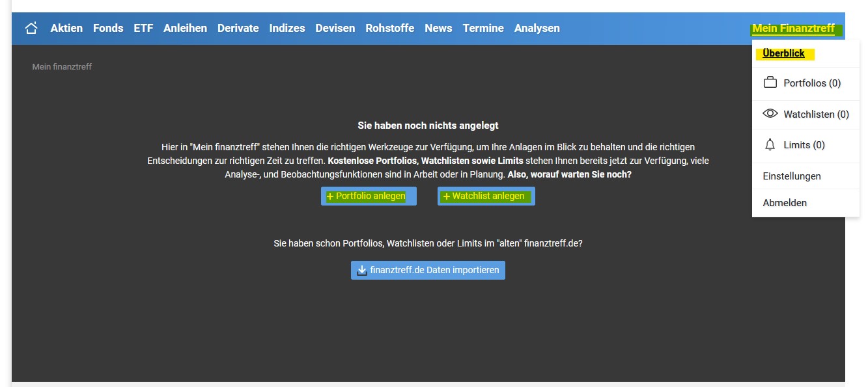The width and height of the screenshot is (868, 387).
Task: Navigate to Rohstoffe
Action: pyautogui.click(x=390, y=28)
